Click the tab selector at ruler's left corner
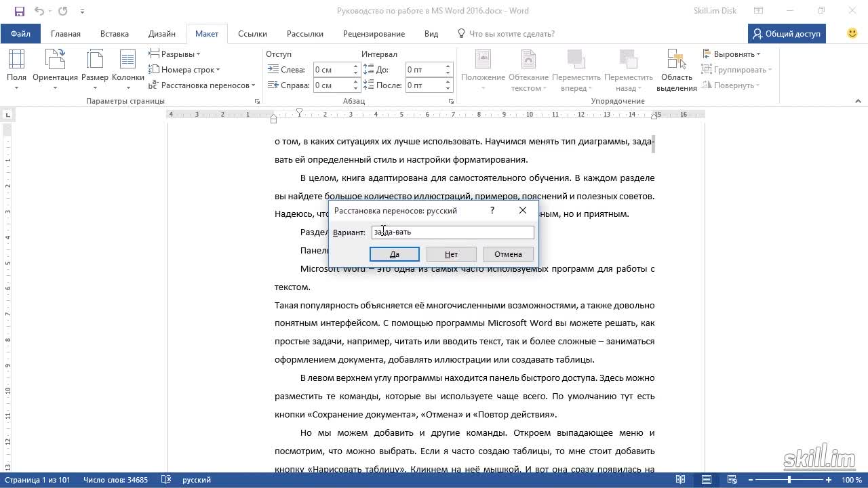The height and width of the screenshot is (488, 868). [7, 115]
